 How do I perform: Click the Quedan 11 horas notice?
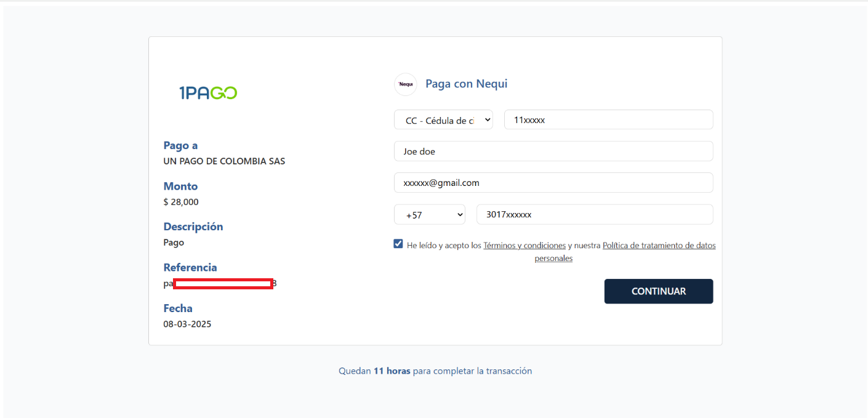435,371
